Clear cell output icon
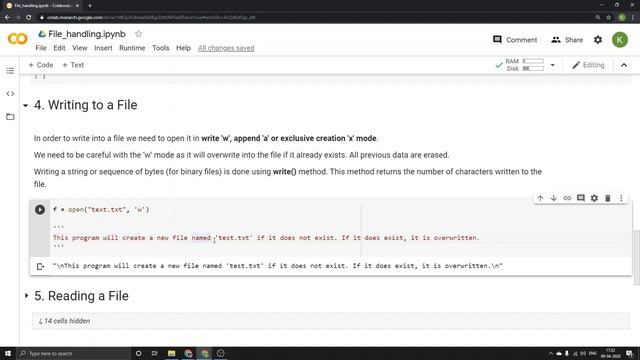The width and height of the screenshot is (640, 360). 40,267
